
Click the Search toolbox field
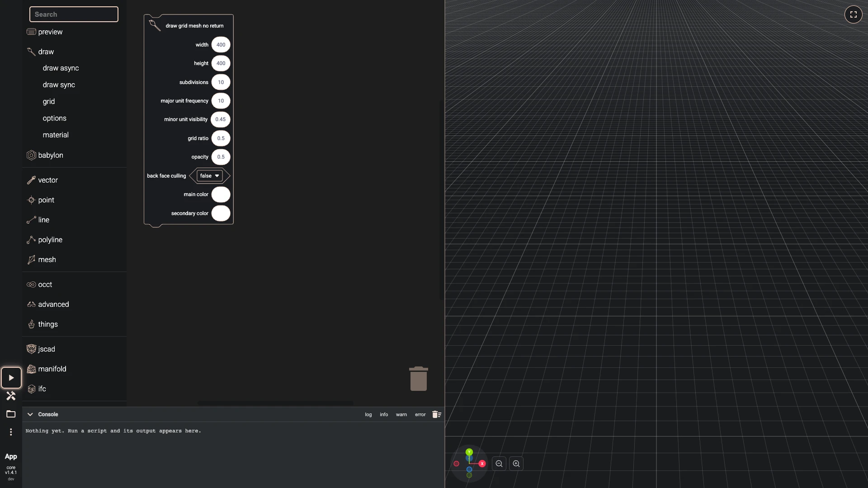74,14
